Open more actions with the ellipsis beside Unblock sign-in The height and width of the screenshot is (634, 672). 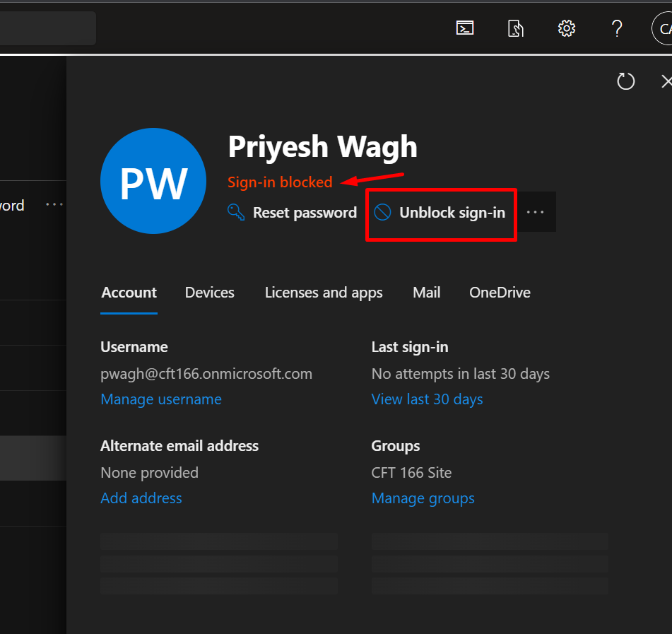pos(536,212)
